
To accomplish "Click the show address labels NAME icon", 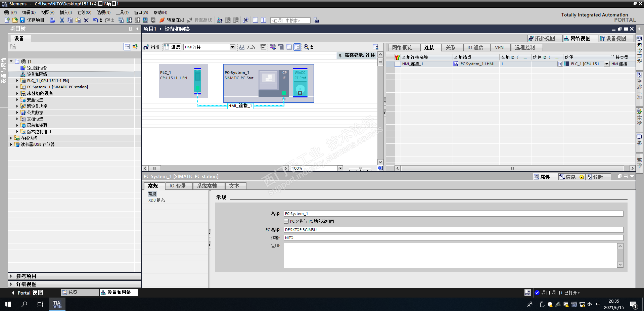I will (x=263, y=47).
